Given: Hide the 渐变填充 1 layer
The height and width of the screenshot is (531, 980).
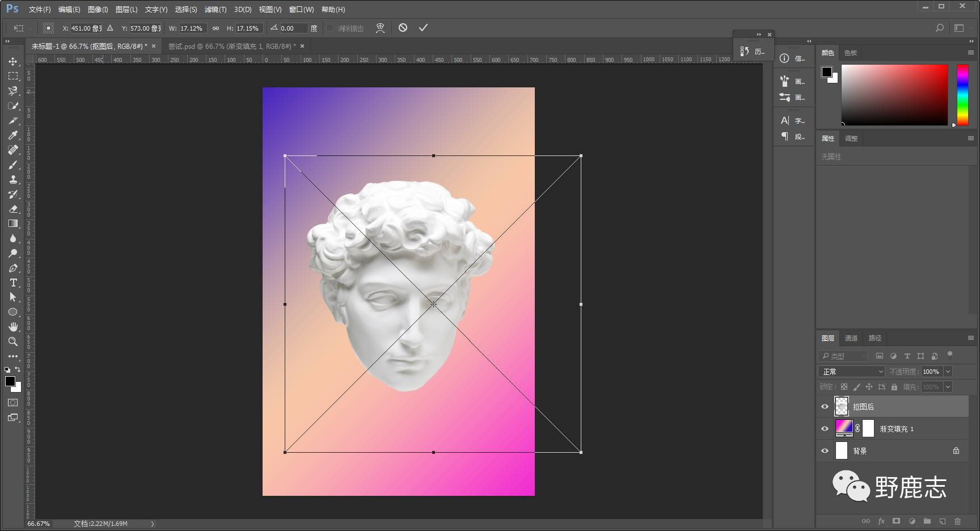Looking at the screenshot, I should tap(825, 429).
